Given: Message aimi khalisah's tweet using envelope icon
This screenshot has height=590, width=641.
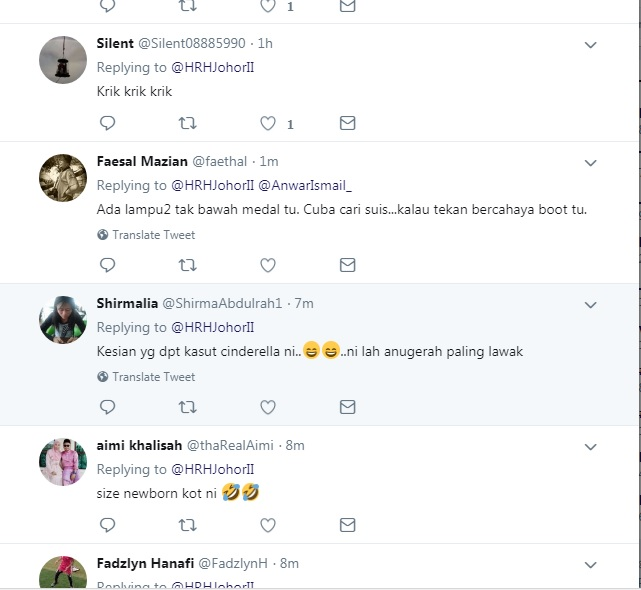Looking at the screenshot, I should click(x=347, y=524).
